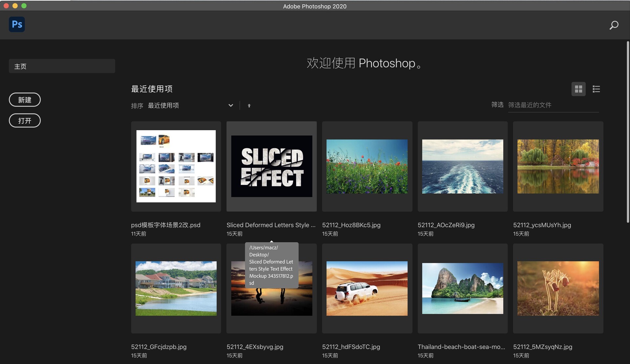Open flower sunset thumbnail 52112_5MZsyqNz.jpg
The width and height of the screenshot is (630, 364).
[558, 289]
